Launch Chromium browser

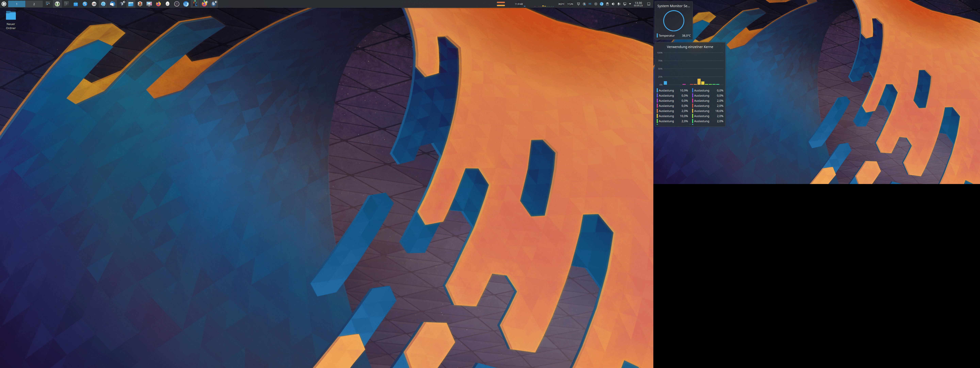[186, 4]
